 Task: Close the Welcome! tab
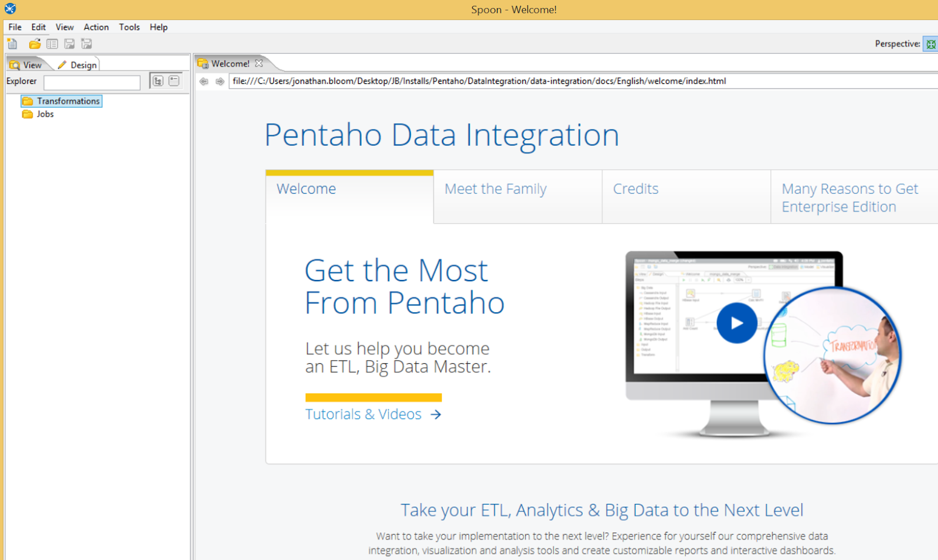259,63
